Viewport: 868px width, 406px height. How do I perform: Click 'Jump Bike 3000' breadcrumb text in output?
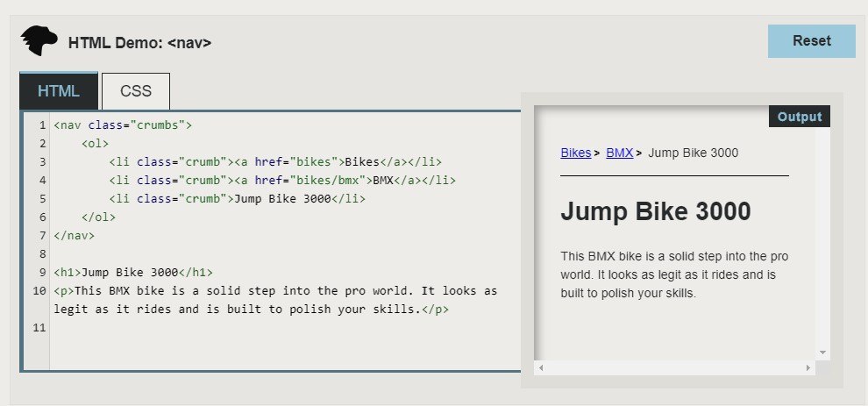693,153
